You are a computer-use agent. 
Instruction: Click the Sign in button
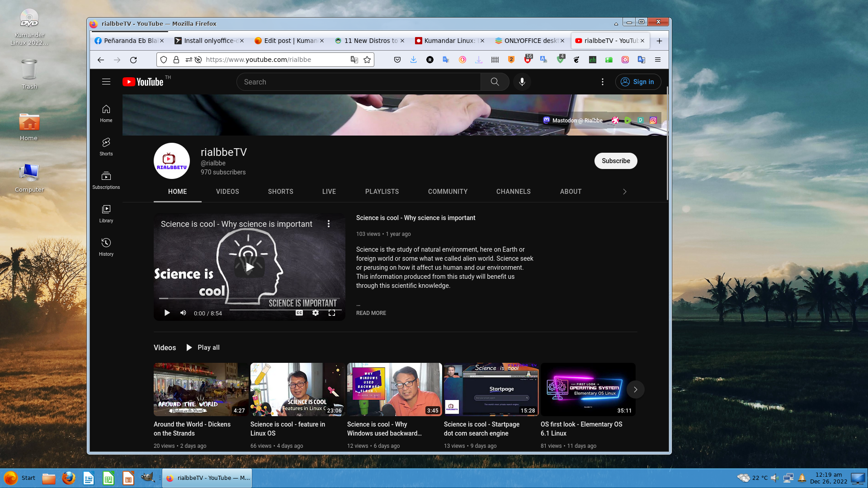coord(638,82)
